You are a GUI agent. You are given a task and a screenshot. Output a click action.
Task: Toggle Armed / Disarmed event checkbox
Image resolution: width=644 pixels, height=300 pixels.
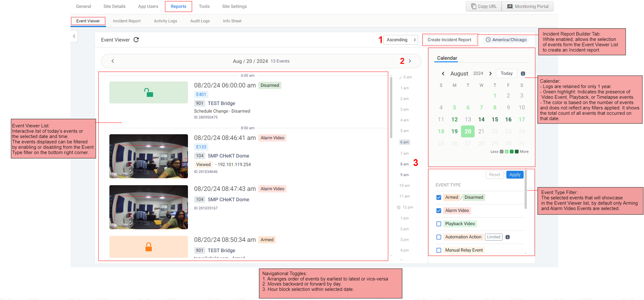click(x=439, y=197)
